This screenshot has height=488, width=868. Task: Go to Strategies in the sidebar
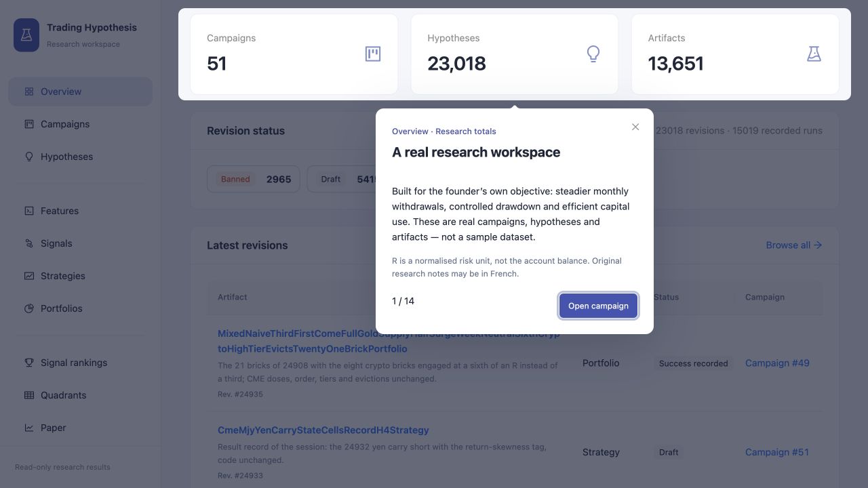pos(80,276)
